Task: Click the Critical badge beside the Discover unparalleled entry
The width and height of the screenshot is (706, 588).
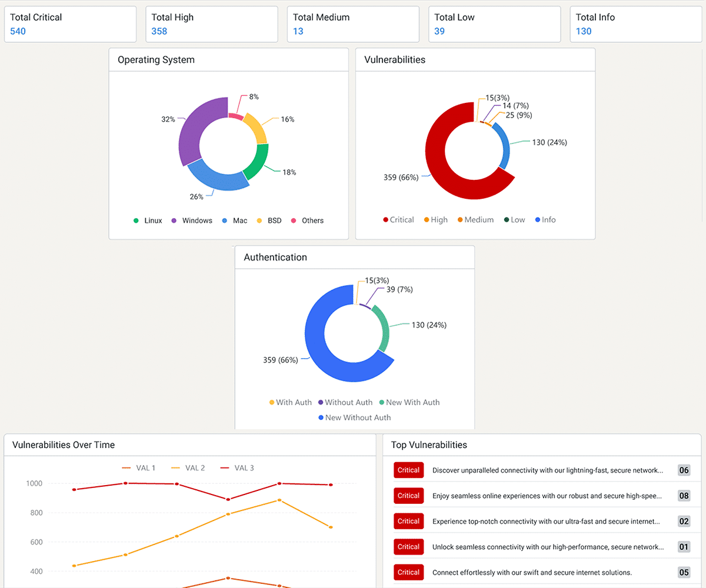Action: point(408,470)
